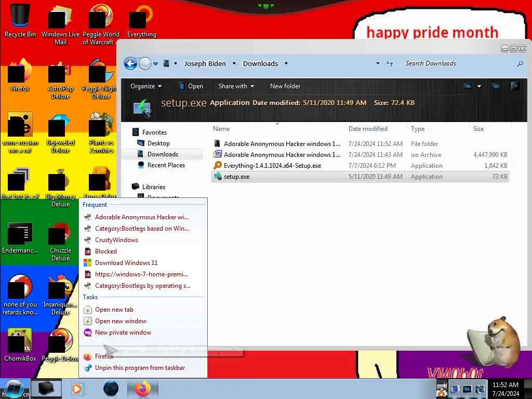Launch Firefox from the desktop icon

20,75
